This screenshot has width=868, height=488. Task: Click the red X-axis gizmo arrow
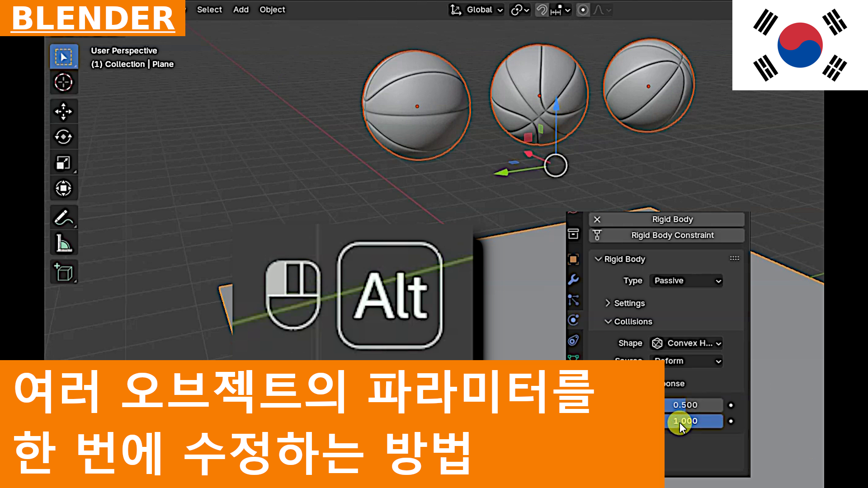point(528,154)
